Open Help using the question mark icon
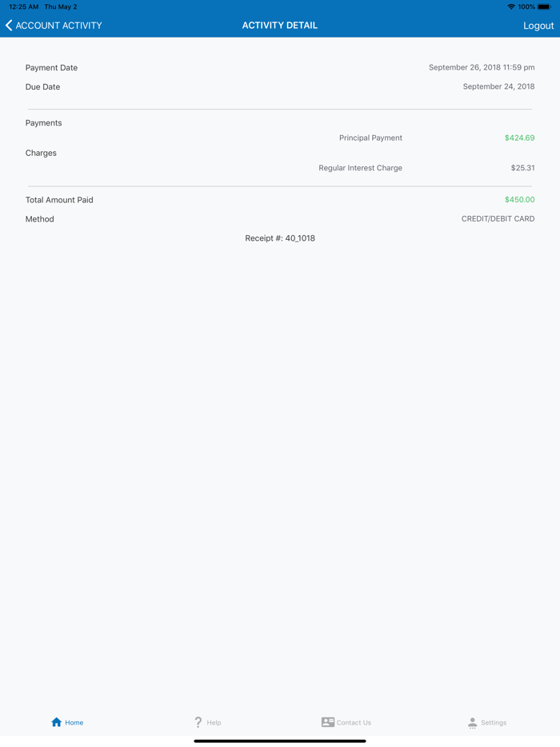 198,722
